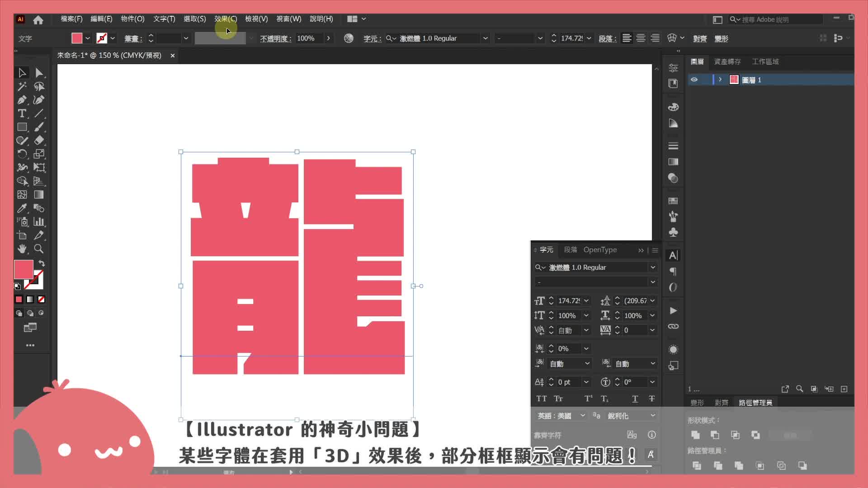The width and height of the screenshot is (868, 488).
Task: Select the Pen tool
Action: tap(22, 100)
